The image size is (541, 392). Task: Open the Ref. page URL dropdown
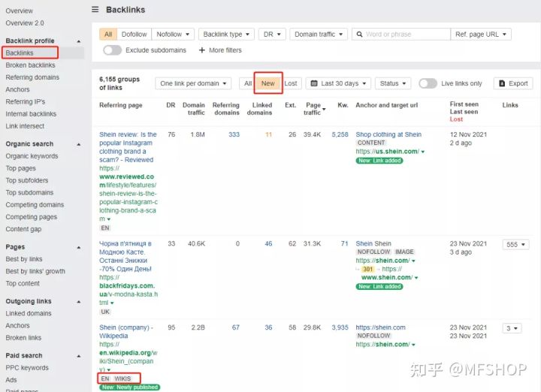pyautogui.click(x=481, y=34)
